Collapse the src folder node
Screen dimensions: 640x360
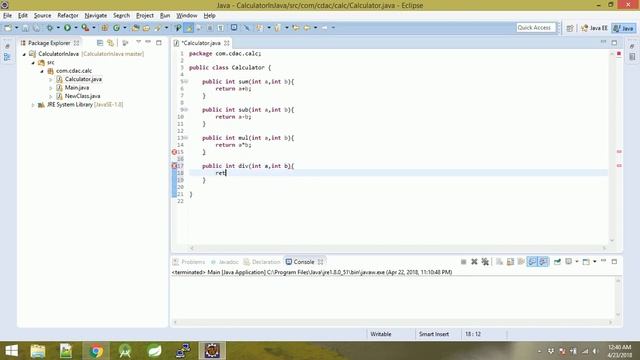[33, 62]
